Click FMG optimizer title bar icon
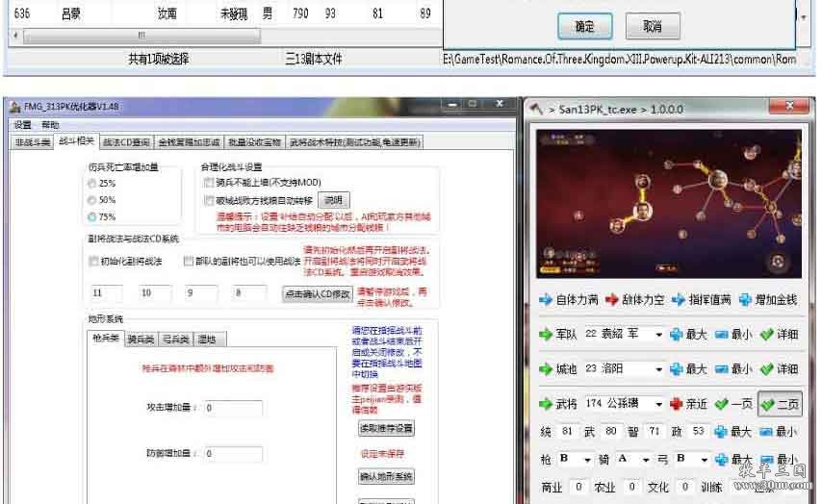Screen dimensions: 822x504 pyautogui.click(x=15, y=107)
